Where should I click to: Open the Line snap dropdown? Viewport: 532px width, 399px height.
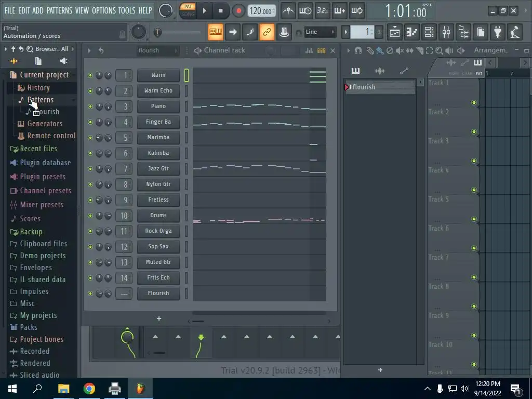click(x=320, y=32)
